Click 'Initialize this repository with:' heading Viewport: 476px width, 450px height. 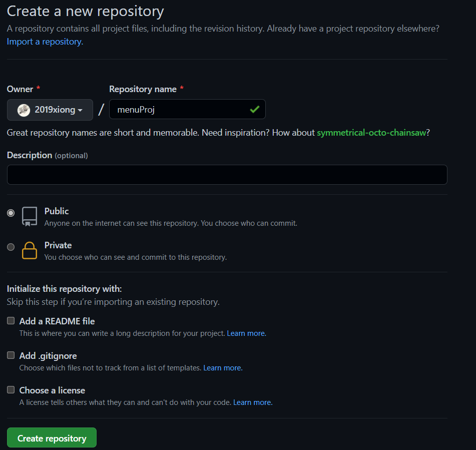click(65, 289)
